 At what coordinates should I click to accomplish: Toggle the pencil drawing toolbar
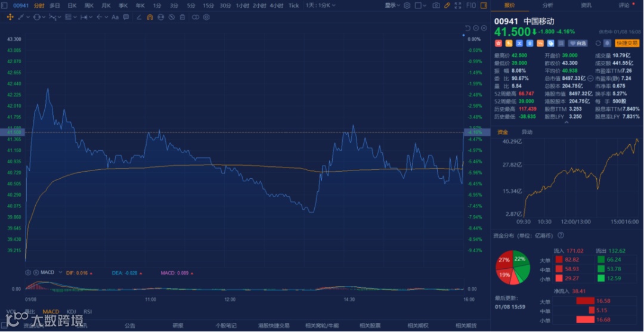[447, 5]
